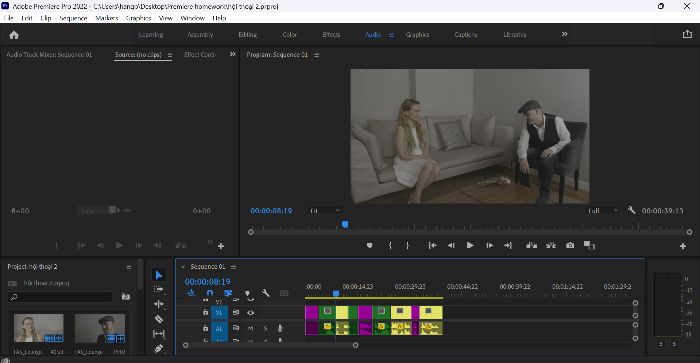Open timeline display settings wrench
This screenshot has width=700, height=363.
click(x=266, y=293)
